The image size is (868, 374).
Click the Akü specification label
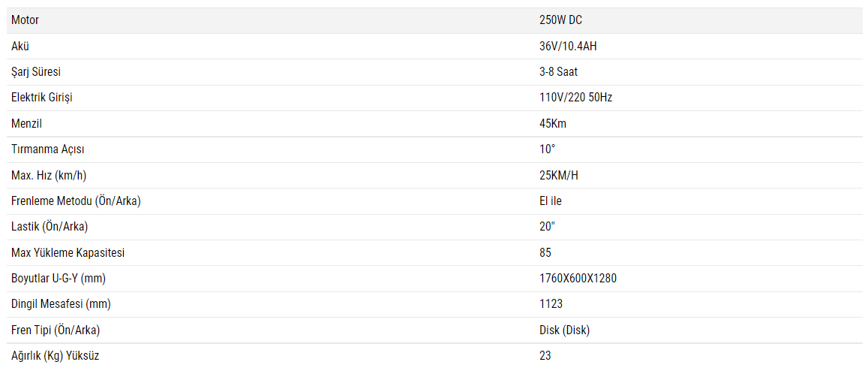tap(20, 47)
